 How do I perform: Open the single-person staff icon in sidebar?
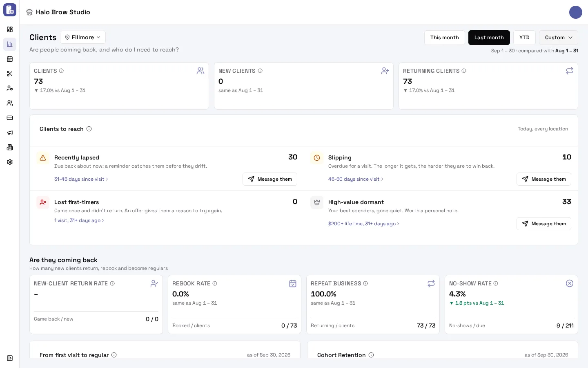(x=10, y=88)
